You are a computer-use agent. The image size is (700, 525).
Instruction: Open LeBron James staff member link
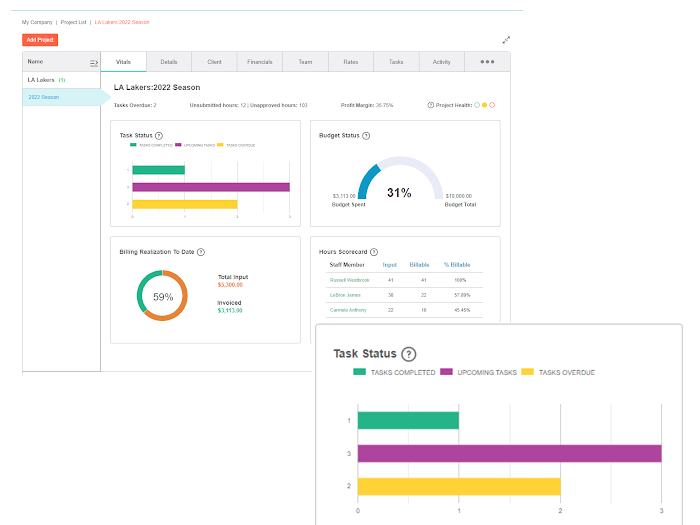(x=345, y=295)
